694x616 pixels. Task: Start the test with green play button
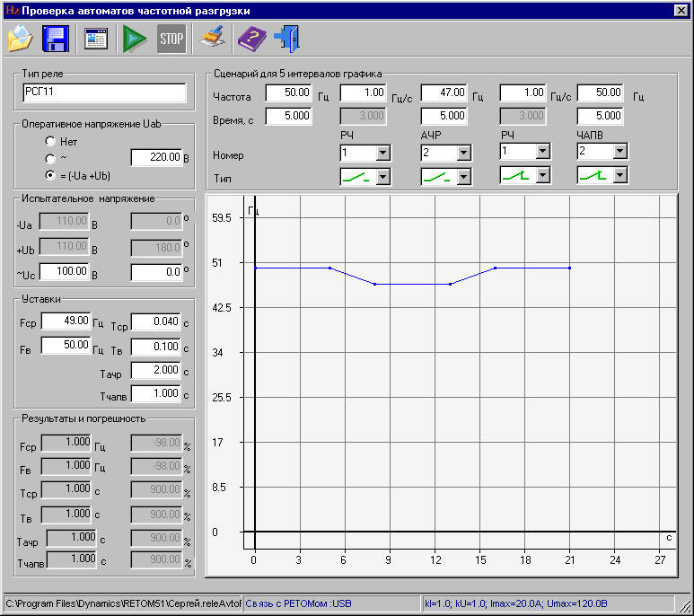pos(135,39)
